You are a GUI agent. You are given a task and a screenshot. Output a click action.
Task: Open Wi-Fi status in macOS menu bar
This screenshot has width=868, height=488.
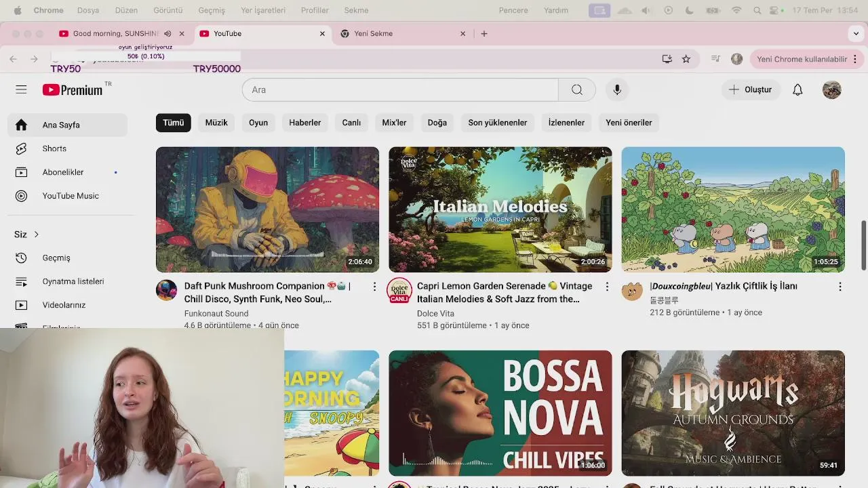pos(736,10)
